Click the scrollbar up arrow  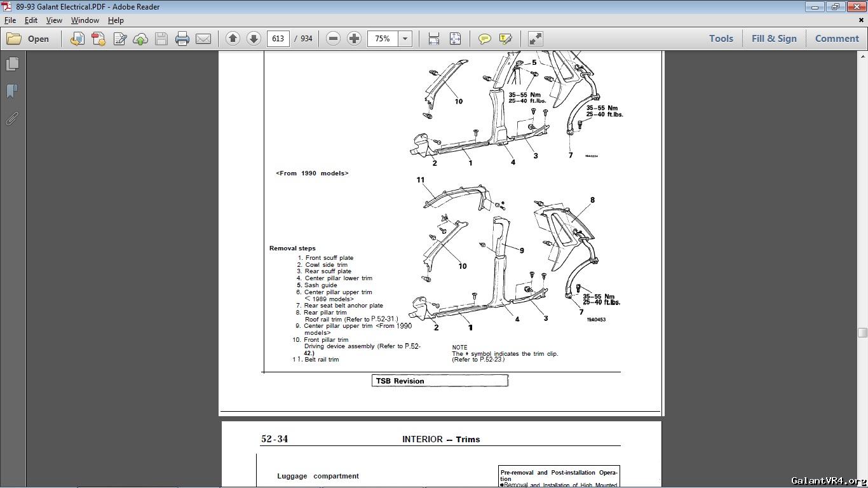point(862,56)
